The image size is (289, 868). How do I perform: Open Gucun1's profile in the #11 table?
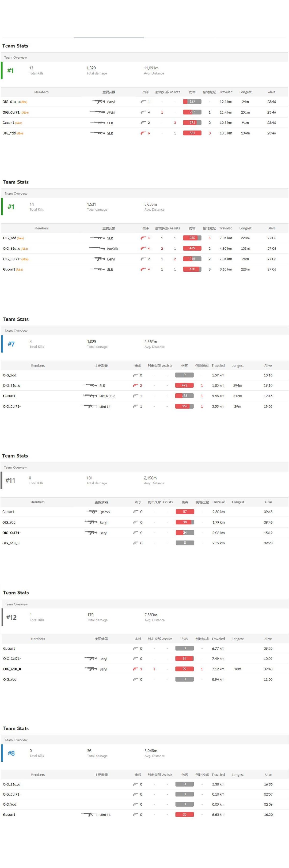[8, 511]
